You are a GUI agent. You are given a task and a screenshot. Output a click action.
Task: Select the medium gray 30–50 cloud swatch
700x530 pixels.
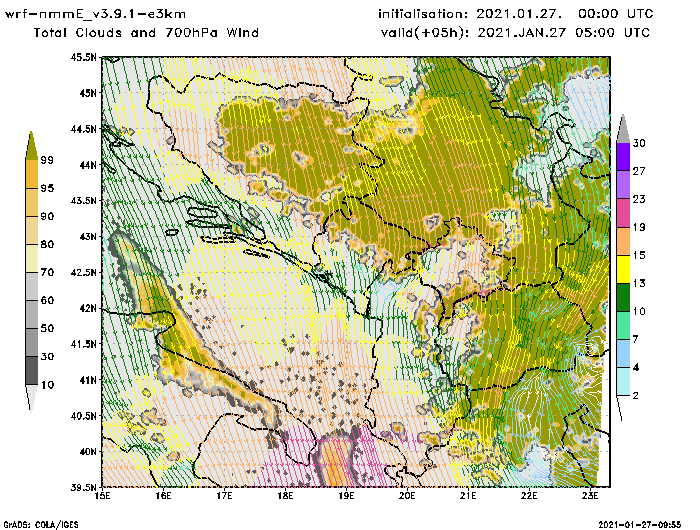[31, 343]
